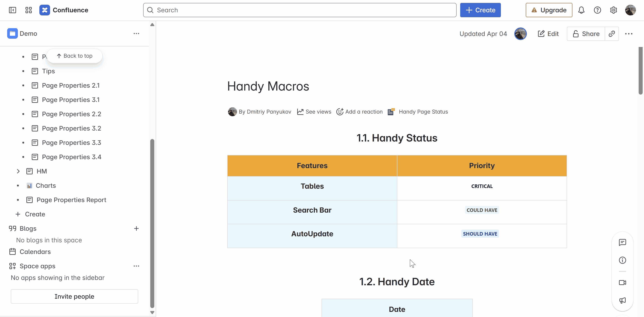Click the Search input field
Image resolution: width=644 pixels, height=317 pixels.
pyautogui.click(x=299, y=10)
